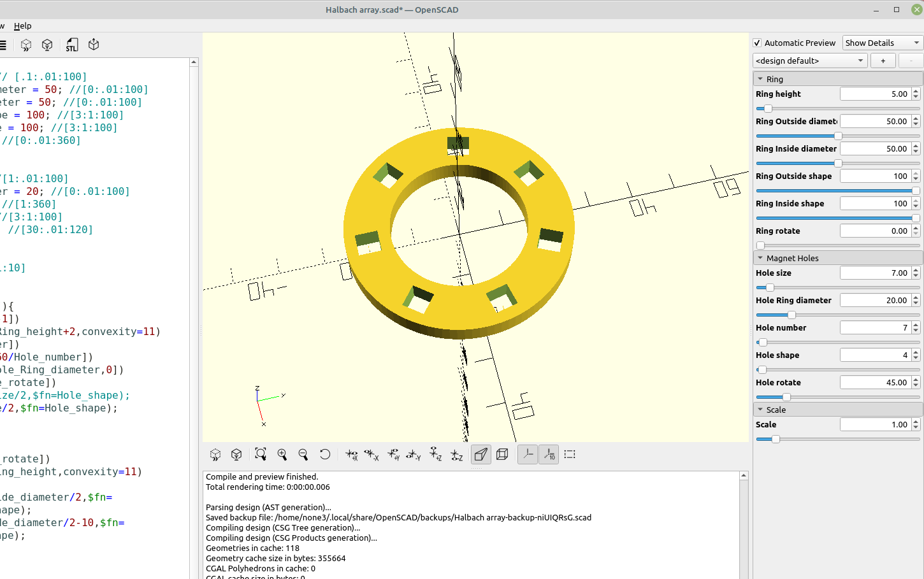
Task: Increase Hole number with its stepper arrow
Action: [916, 324]
